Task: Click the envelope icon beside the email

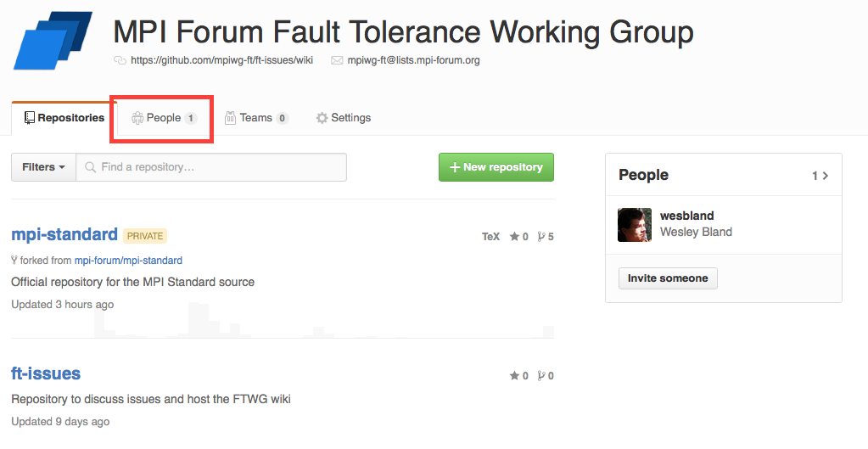Action: [337, 60]
